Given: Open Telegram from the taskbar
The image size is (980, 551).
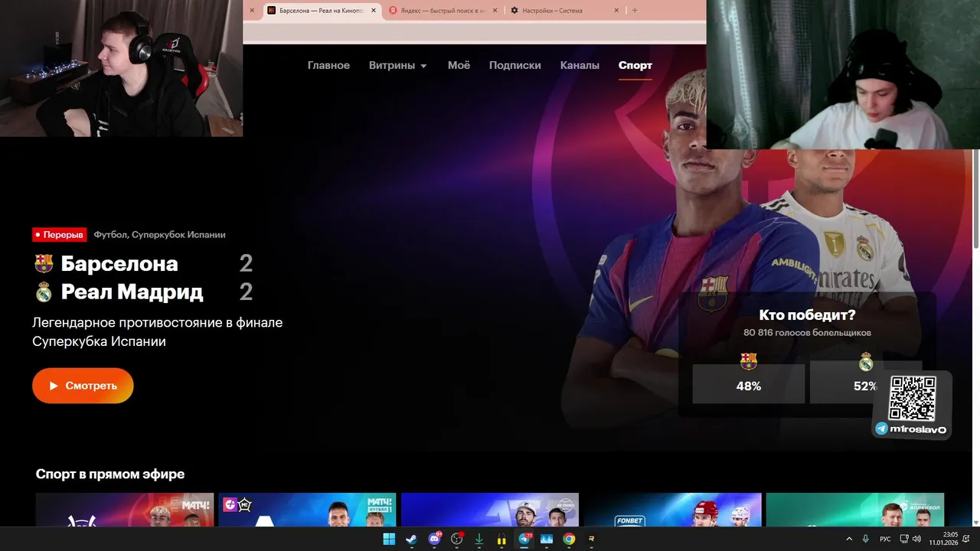Looking at the screenshot, I should [x=524, y=539].
